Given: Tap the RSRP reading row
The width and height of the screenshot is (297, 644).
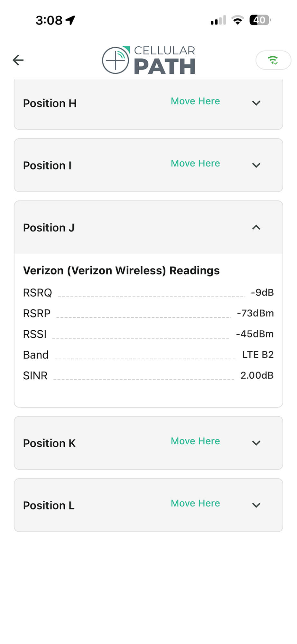Looking at the screenshot, I should point(148,313).
